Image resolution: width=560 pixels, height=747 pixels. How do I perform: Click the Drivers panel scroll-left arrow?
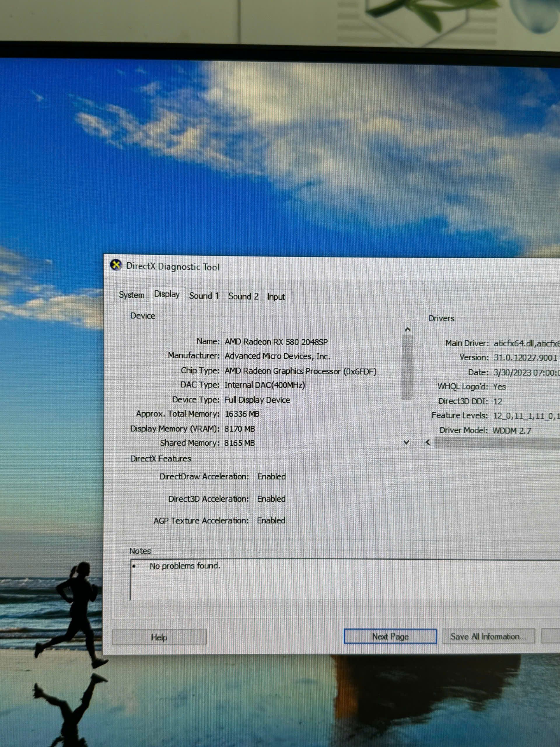coord(428,442)
